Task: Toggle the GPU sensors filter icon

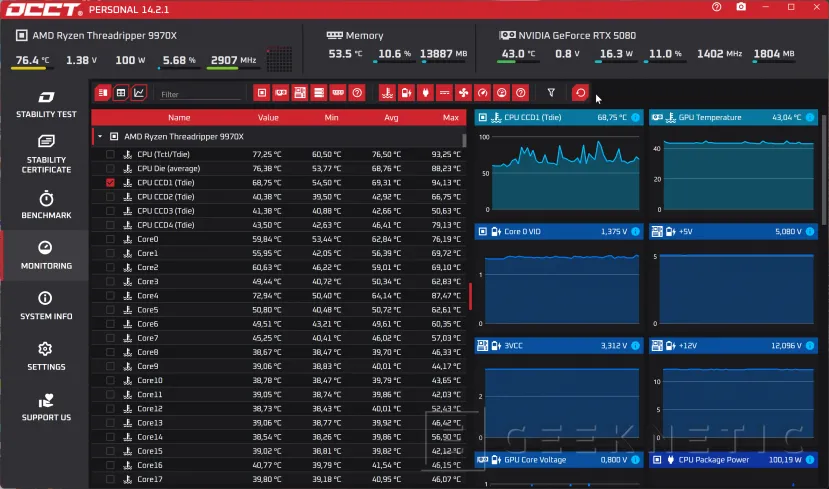Action: [x=281, y=93]
